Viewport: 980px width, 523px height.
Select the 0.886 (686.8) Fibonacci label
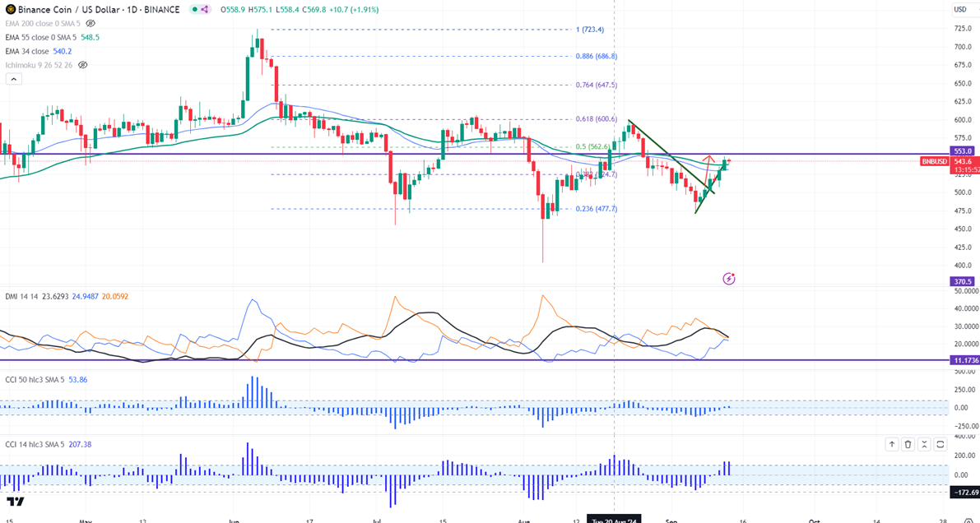click(597, 56)
